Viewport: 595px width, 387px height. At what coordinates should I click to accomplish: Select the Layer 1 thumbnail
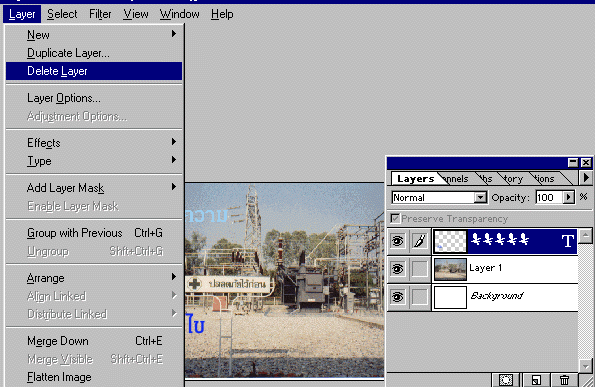pyautogui.click(x=450, y=269)
